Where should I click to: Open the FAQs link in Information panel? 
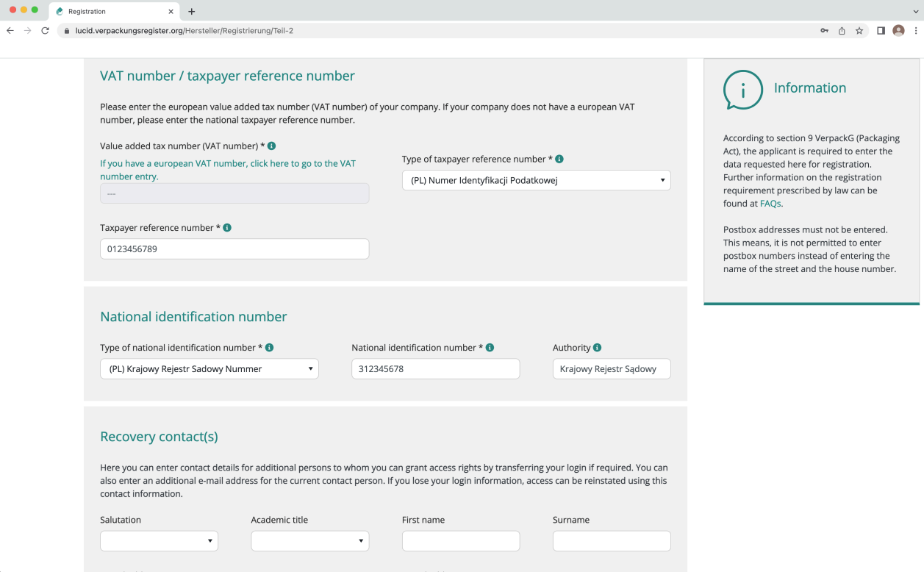click(x=770, y=204)
